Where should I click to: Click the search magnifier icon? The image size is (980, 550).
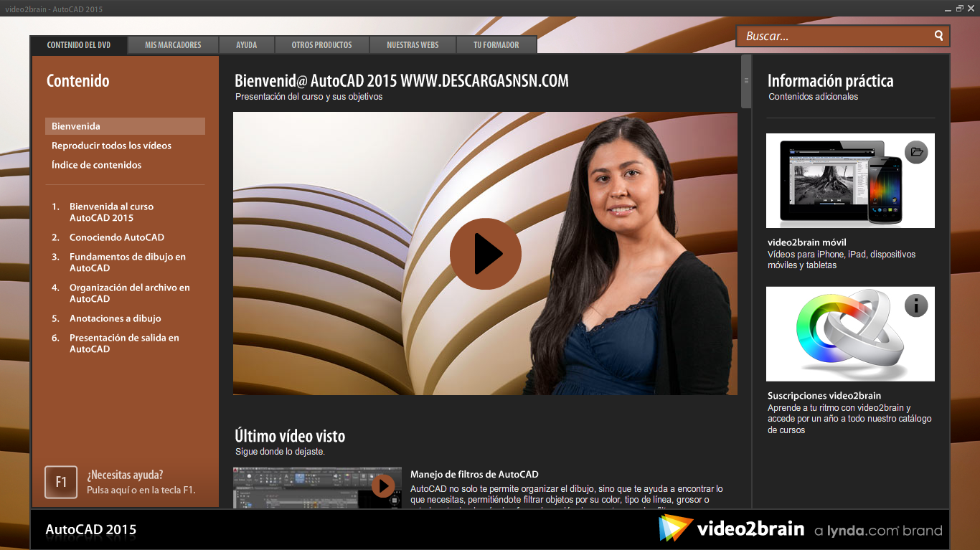[x=938, y=35]
